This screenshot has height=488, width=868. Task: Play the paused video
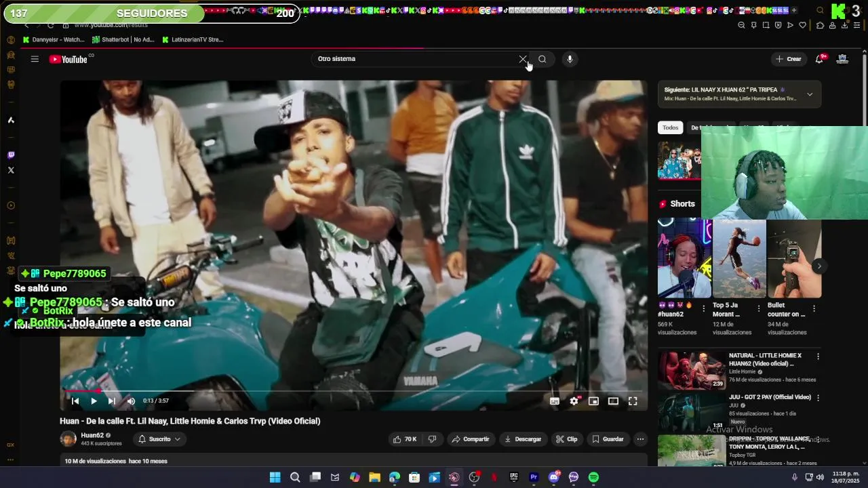pyautogui.click(x=94, y=401)
